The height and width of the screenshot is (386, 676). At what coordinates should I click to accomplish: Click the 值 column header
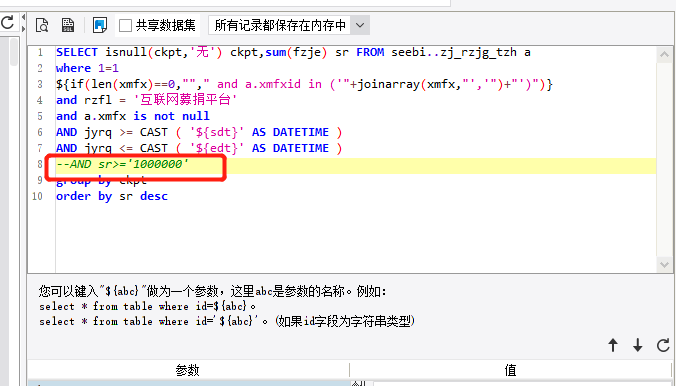click(x=510, y=370)
